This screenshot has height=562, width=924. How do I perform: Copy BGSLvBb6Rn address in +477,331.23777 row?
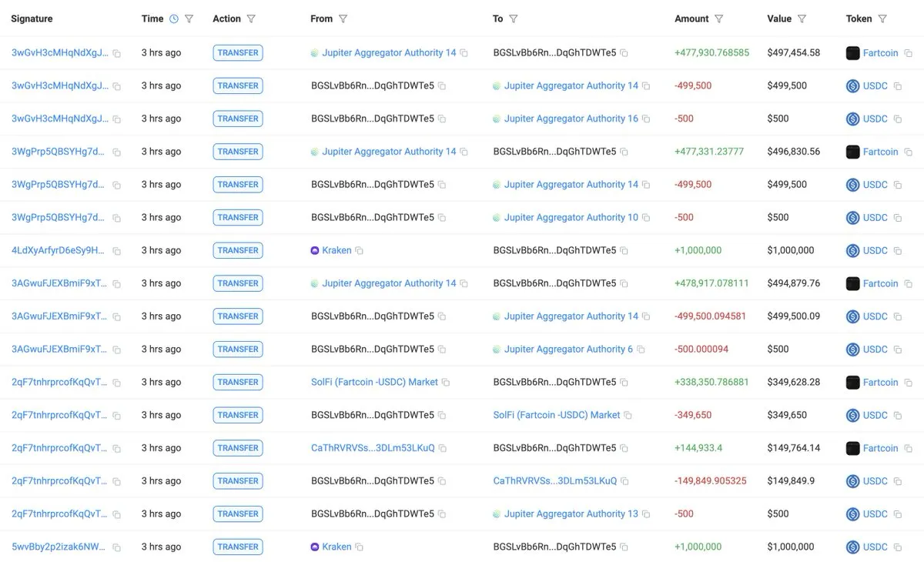click(624, 152)
